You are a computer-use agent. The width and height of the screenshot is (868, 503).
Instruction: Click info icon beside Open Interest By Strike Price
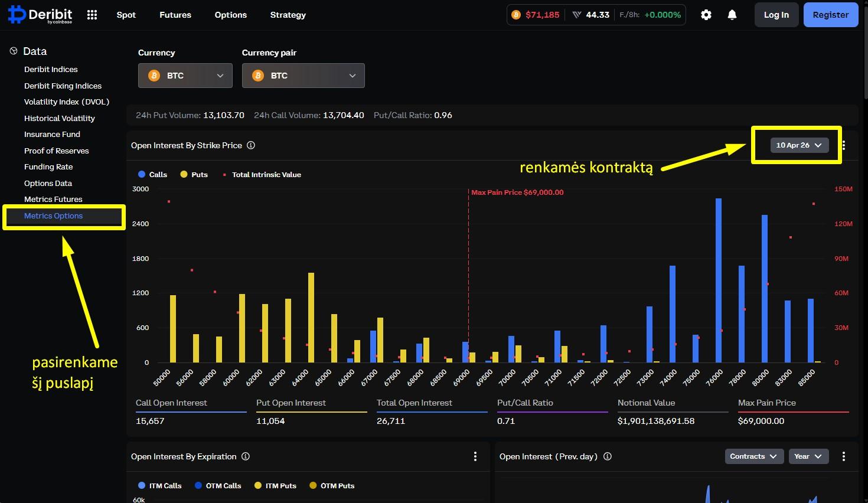point(251,145)
